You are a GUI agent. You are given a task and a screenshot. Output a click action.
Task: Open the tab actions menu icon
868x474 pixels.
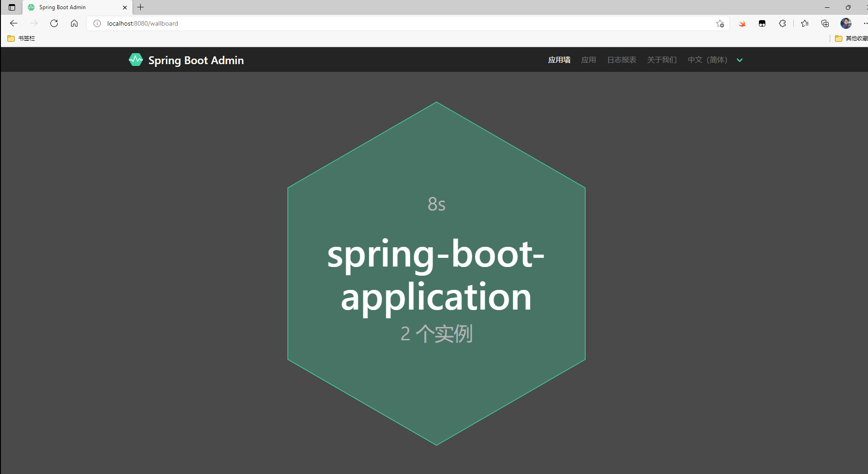pos(12,7)
